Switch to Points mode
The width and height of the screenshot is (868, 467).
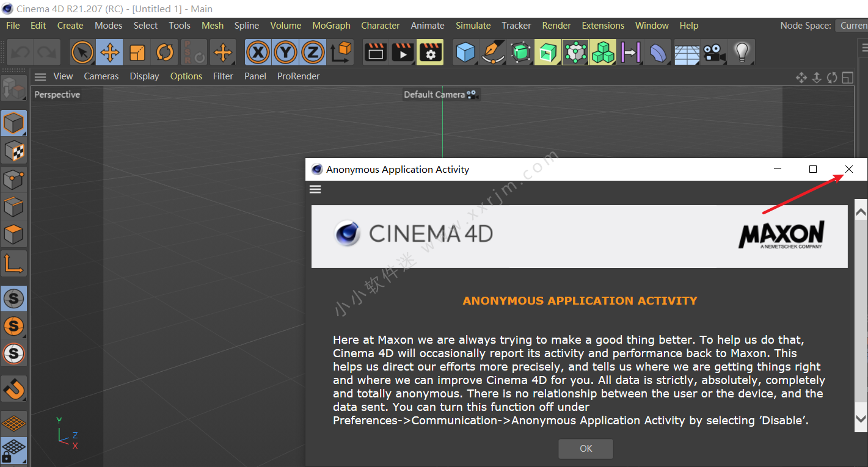(x=13, y=179)
